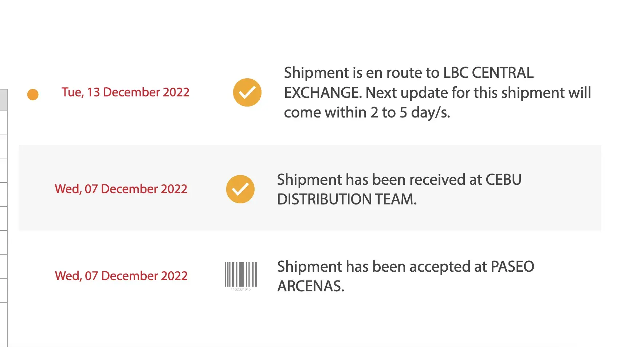The height and width of the screenshot is (347, 644).
Task: Click the checkmark icon for Cebu Distribution Team
Action: point(240,189)
